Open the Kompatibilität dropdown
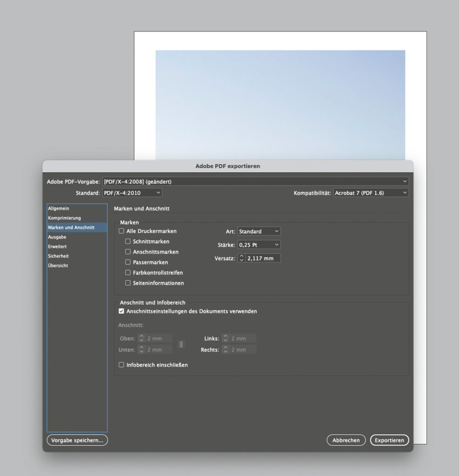Screen dimensions: 459x476 click(371, 193)
